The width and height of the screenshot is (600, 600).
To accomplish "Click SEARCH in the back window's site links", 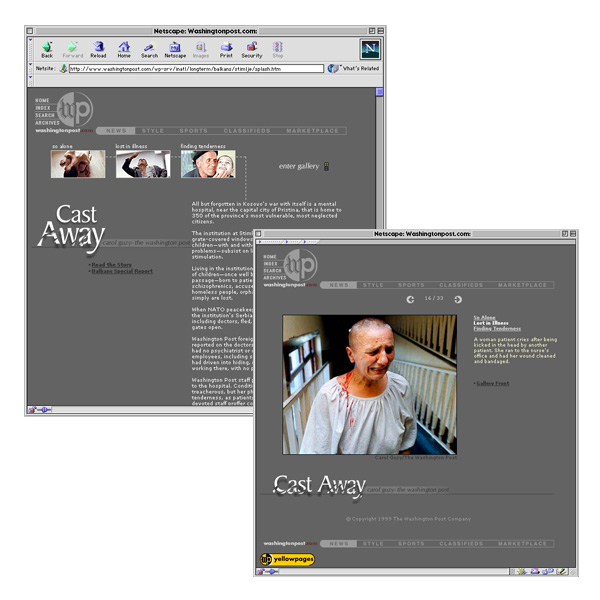I will click(45, 115).
